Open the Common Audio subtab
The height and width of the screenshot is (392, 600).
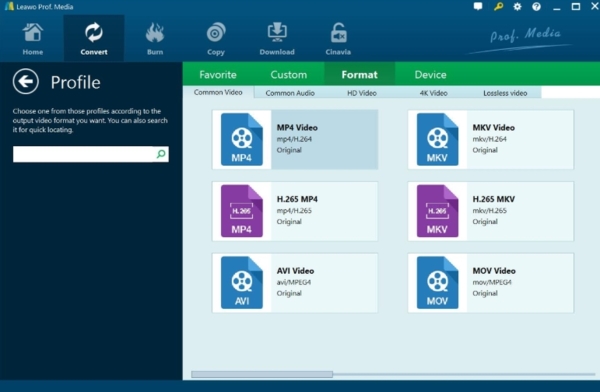290,93
